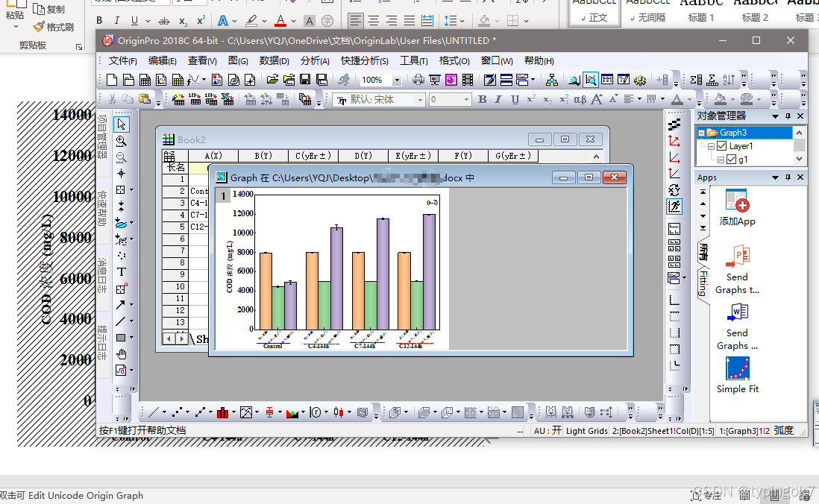The height and width of the screenshot is (504, 819).
Task: Open the 文件(F) menu
Action: 122,60
